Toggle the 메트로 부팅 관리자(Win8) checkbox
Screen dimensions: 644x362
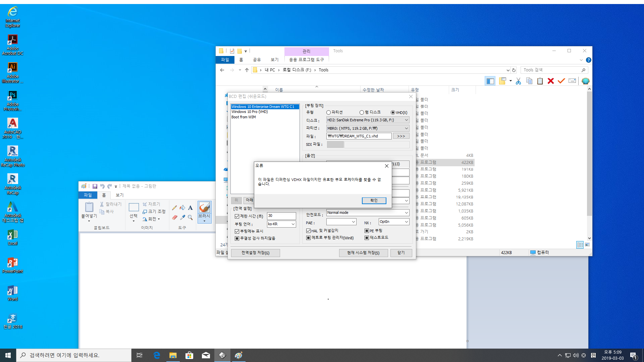308,238
